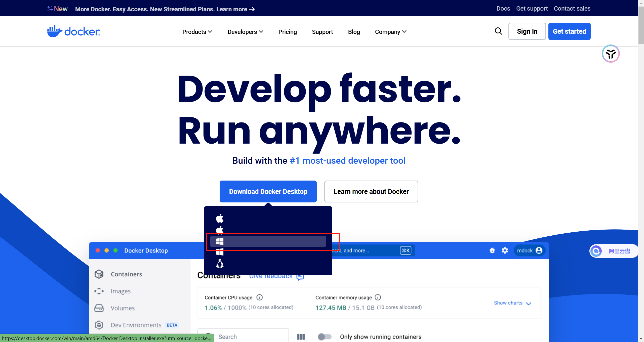The image size is (644, 342).
Task: Expand the Developers menu
Action: (x=246, y=32)
